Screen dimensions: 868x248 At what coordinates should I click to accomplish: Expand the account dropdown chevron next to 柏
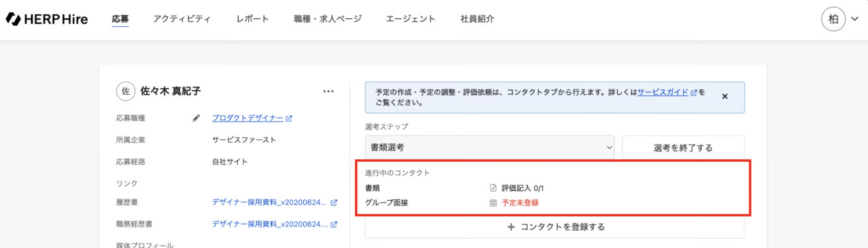[855, 19]
